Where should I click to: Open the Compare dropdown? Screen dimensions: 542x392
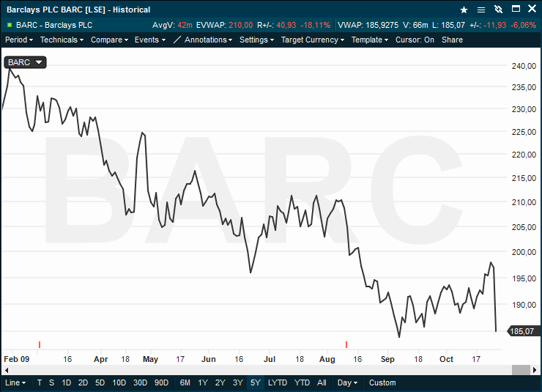point(110,40)
